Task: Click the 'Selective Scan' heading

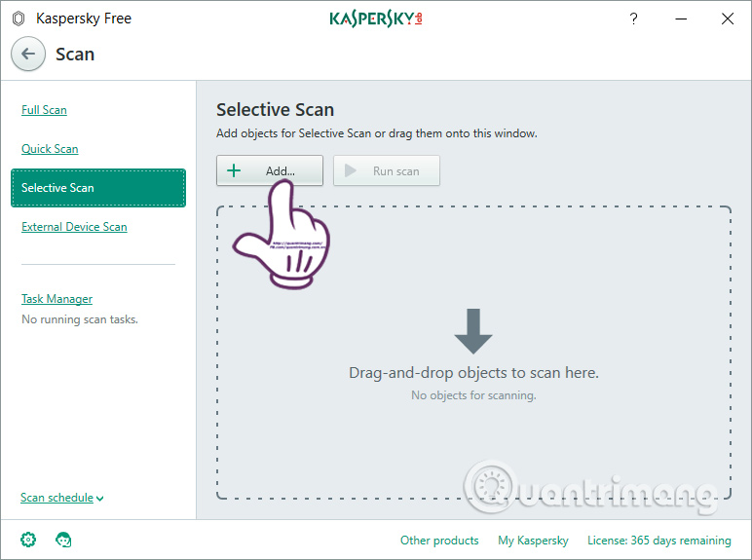Action: (x=276, y=110)
